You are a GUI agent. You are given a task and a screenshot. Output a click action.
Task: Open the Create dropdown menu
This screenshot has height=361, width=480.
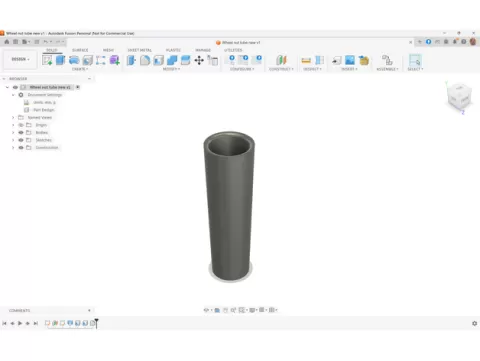(x=80, y=69)
